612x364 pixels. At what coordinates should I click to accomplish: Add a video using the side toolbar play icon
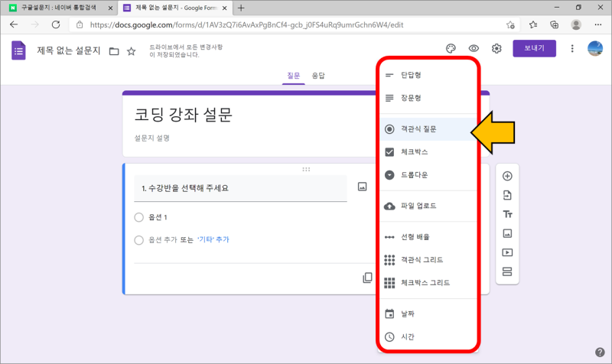coord(507,252)
